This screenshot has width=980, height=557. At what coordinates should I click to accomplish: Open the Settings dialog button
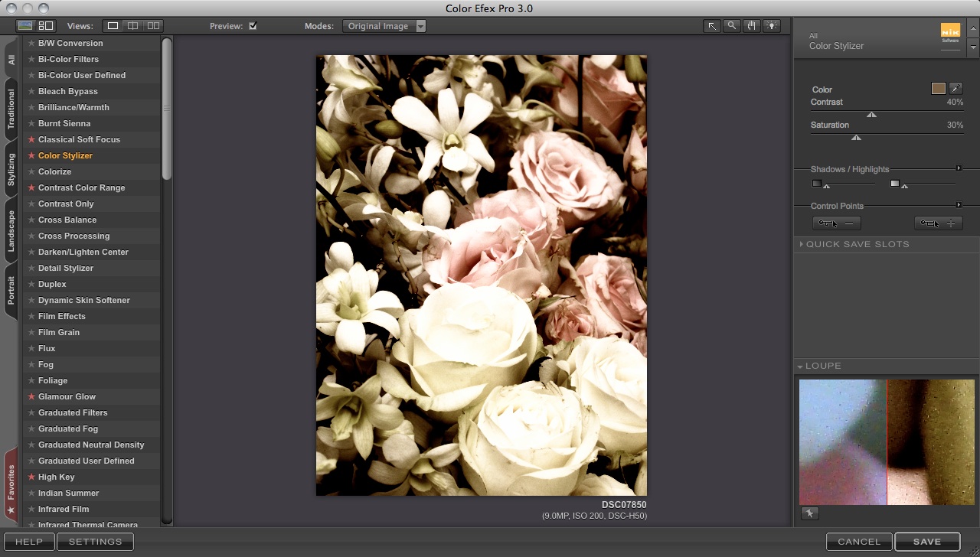pyautogui.click(x=95, y=542)
